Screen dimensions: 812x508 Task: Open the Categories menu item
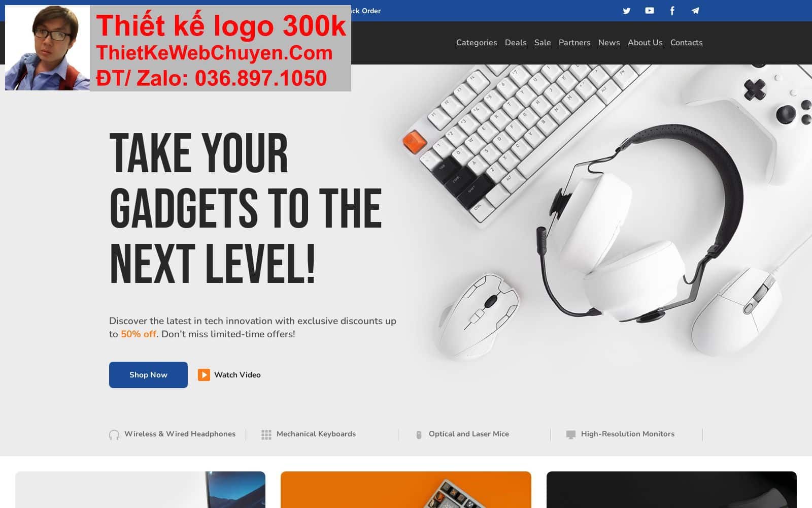(x=477, y=43)
